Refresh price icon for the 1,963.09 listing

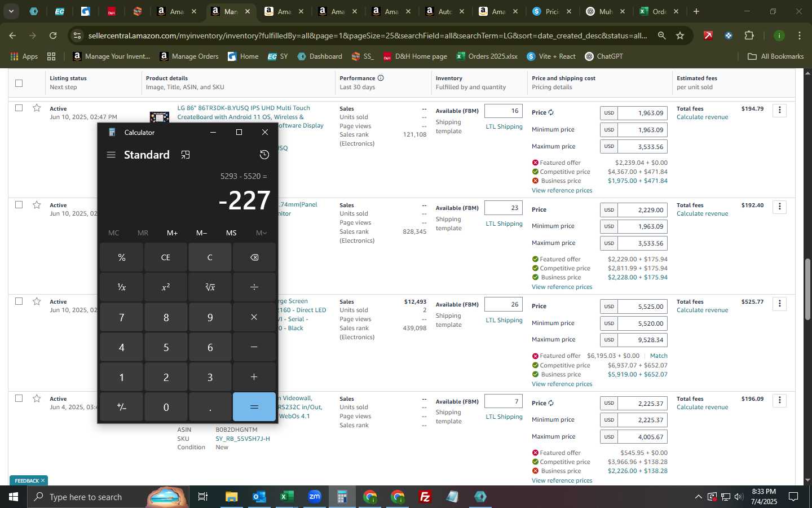[551, 112]
